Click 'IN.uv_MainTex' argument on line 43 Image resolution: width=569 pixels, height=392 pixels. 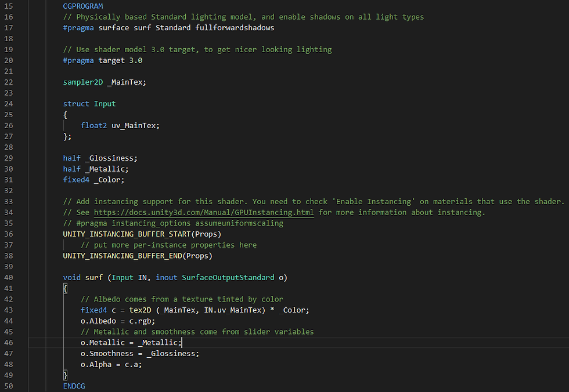pyautogui.click(x=232, y=310)
